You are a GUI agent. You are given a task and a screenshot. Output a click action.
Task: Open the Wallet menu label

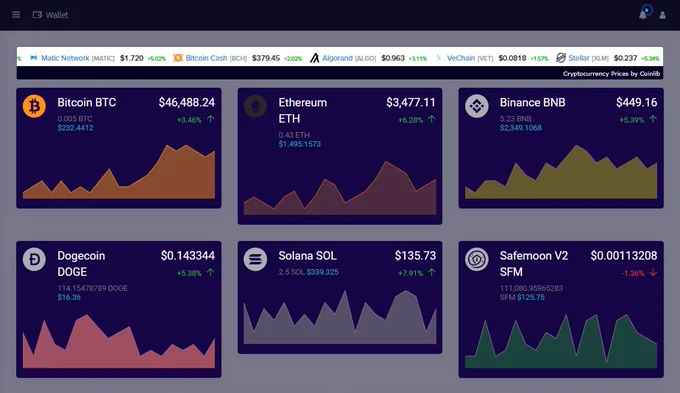(x=57, y=15)
